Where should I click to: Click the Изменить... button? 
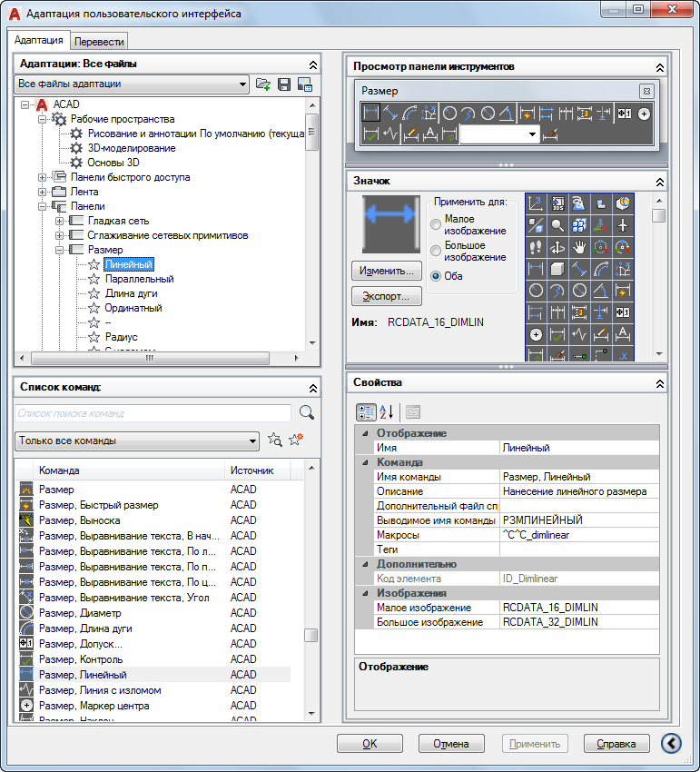[x=387, y=271]
